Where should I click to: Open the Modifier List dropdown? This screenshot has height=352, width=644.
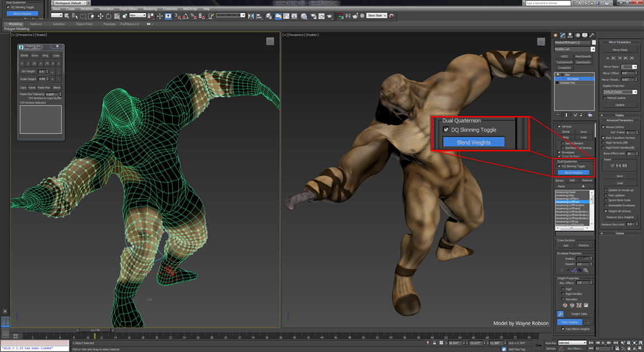tap(575, 49)
